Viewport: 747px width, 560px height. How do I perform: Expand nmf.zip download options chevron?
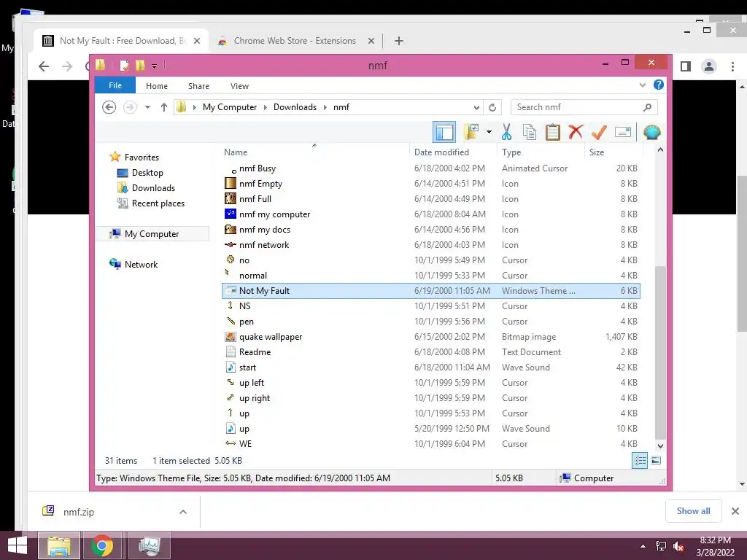click(x=183, y=512)
